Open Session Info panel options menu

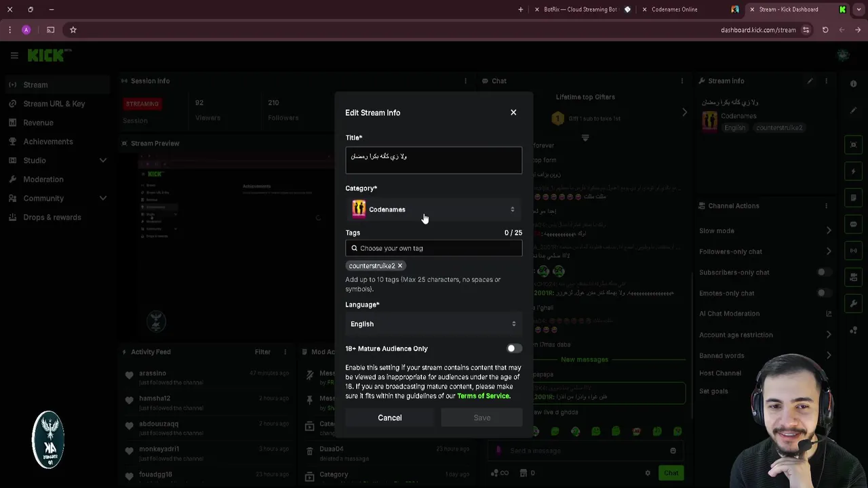pyautogui.click(x=465, y=81)
